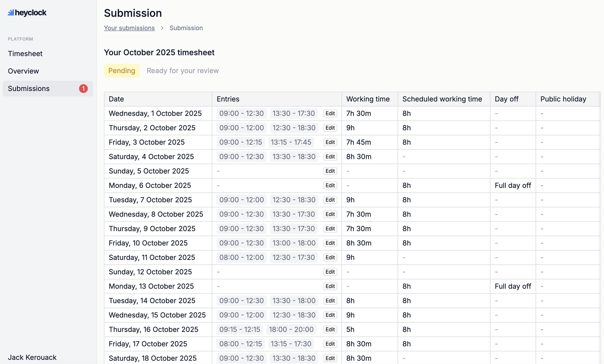Edit the Monday, 13 October row
Screen dimensions: 604x364
(330, 286)
